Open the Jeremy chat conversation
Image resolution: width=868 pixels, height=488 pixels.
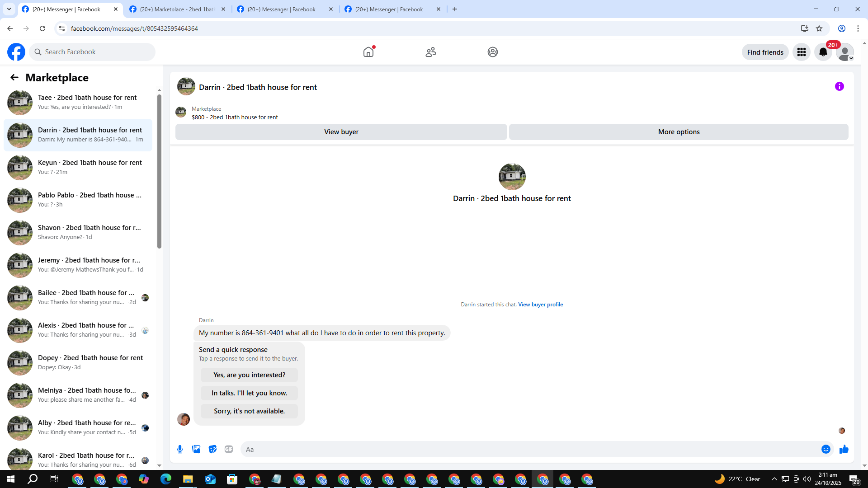78,265
